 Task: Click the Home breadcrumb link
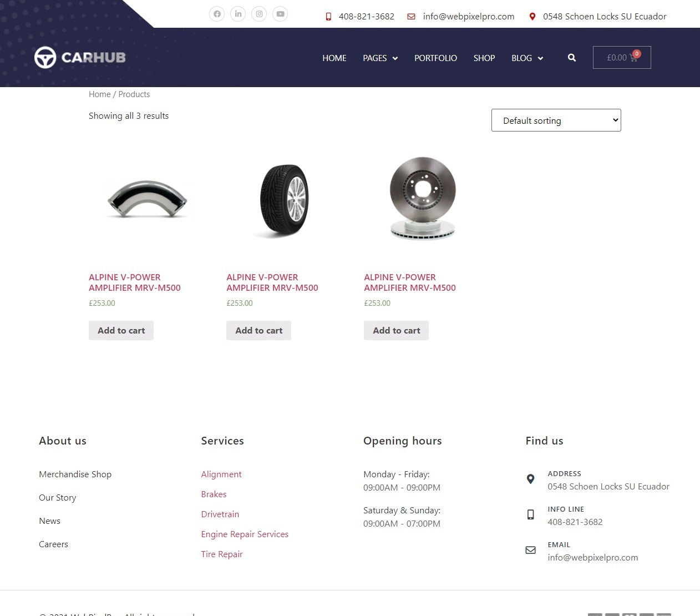pos(100,94)
